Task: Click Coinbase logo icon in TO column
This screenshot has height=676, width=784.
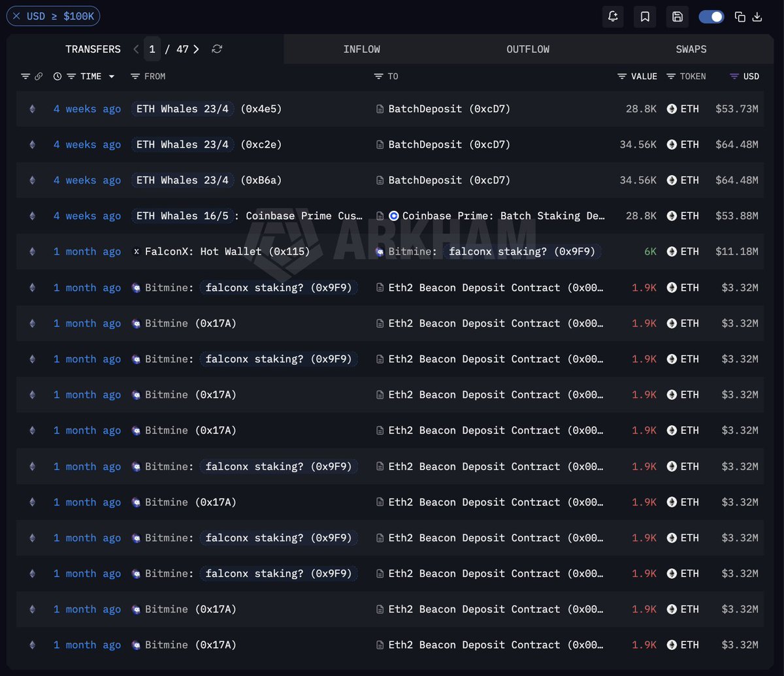Action: tap(393, 216)
